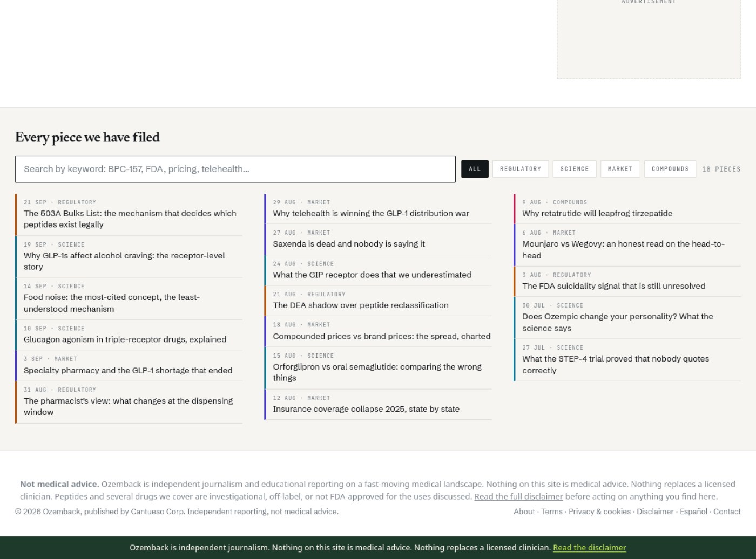Filter pieces by COMPOUNDS
The width and height of the screenshot is (756, 559).
tap(670, 169)
